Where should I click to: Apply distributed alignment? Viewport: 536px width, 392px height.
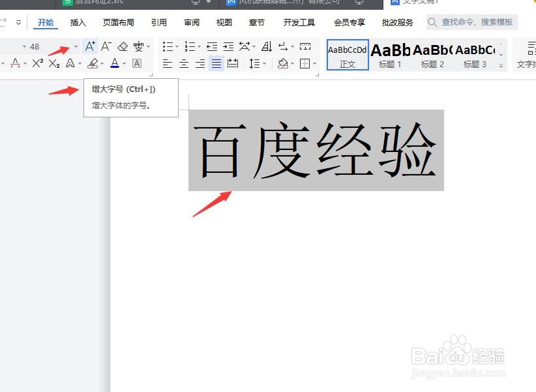pyautogui.click(x=233, y=64)
